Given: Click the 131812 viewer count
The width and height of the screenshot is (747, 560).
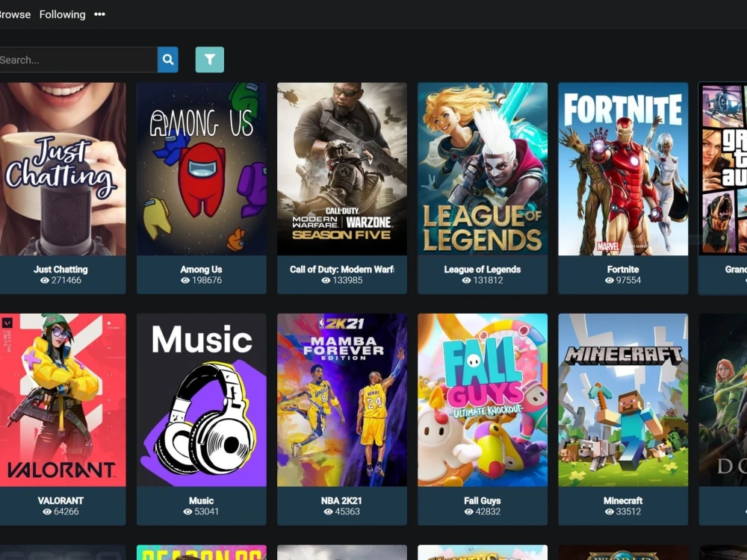Looking at the screenshot, I should (x=488, y=280).
